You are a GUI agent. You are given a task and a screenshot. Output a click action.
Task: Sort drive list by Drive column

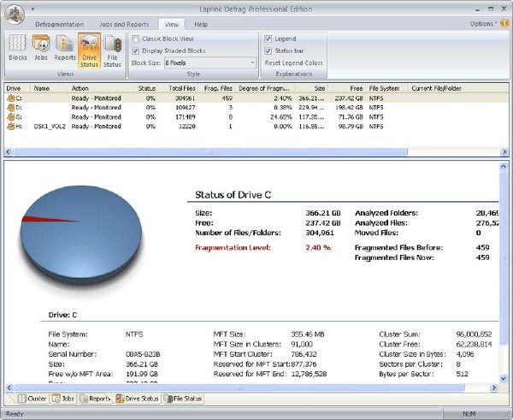(x=17, y=88)
